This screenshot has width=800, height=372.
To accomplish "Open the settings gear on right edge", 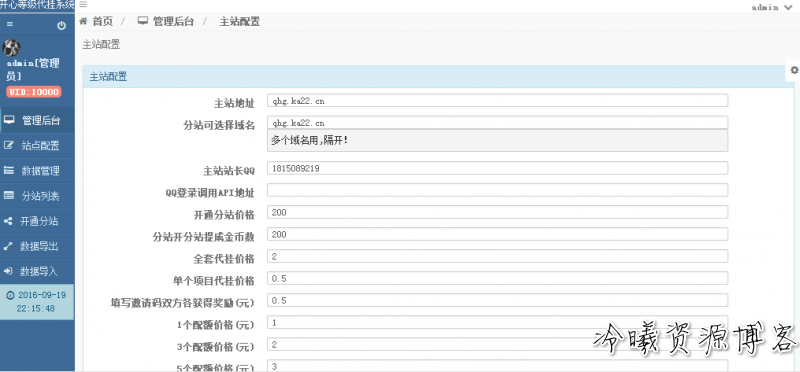I will (x=794, y=70).
